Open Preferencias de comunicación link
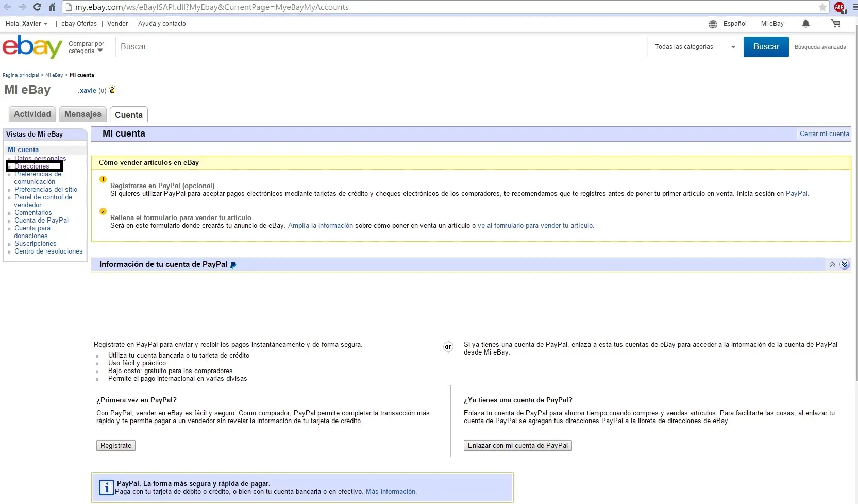858x504 pixels. pos(38,178)
